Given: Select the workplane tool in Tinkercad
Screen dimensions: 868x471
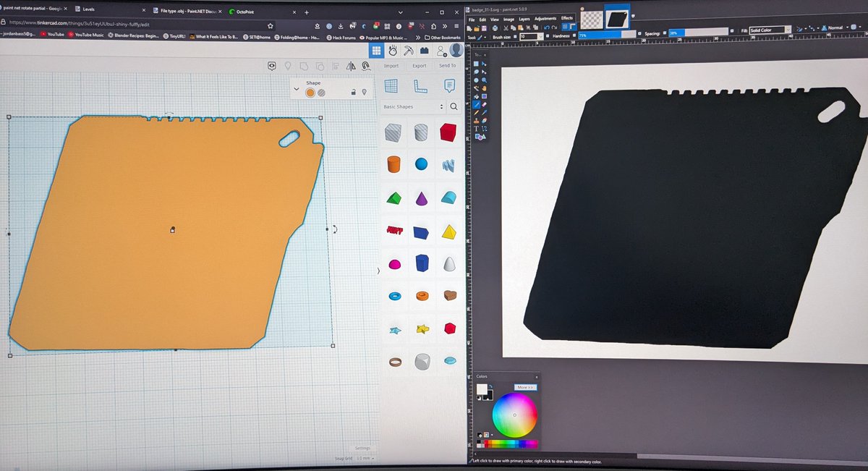Looking at the screenshot, I should (391, 85).
